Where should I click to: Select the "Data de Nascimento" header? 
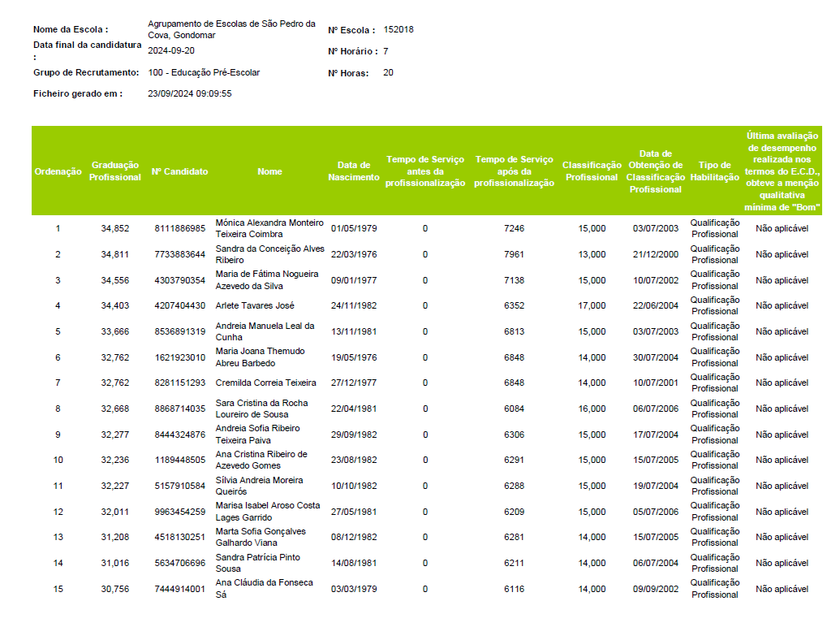click(353, 171)
